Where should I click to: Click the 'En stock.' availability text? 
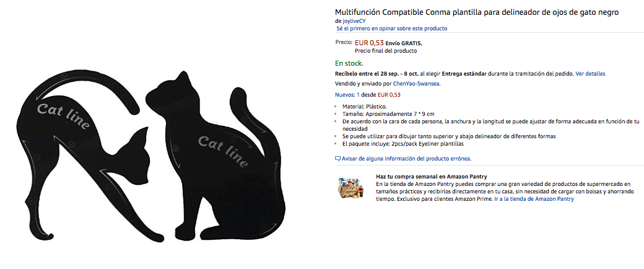pos(349,63)
